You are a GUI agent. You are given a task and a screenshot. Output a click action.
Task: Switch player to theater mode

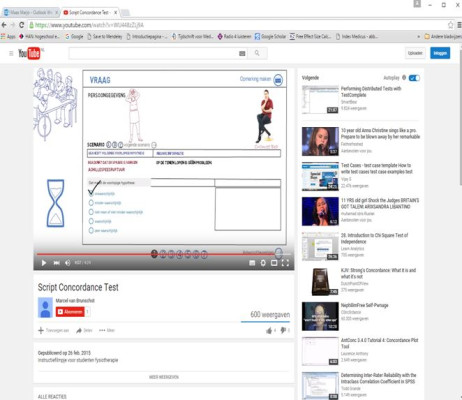coord(274,263)
